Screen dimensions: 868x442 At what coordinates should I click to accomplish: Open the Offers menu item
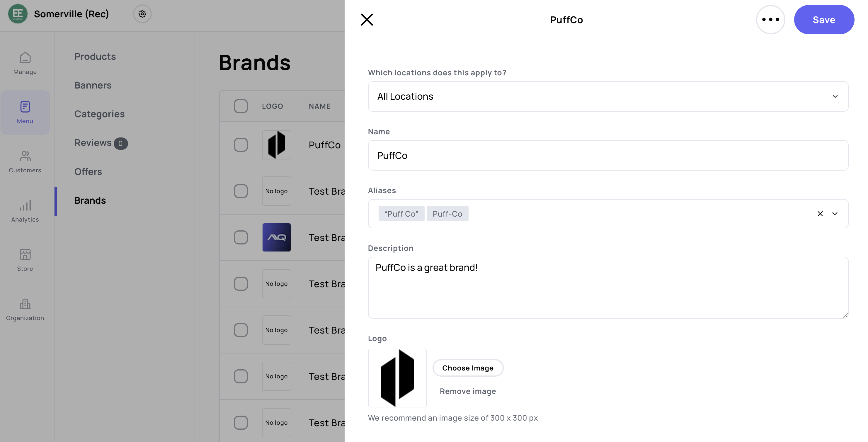88,171
